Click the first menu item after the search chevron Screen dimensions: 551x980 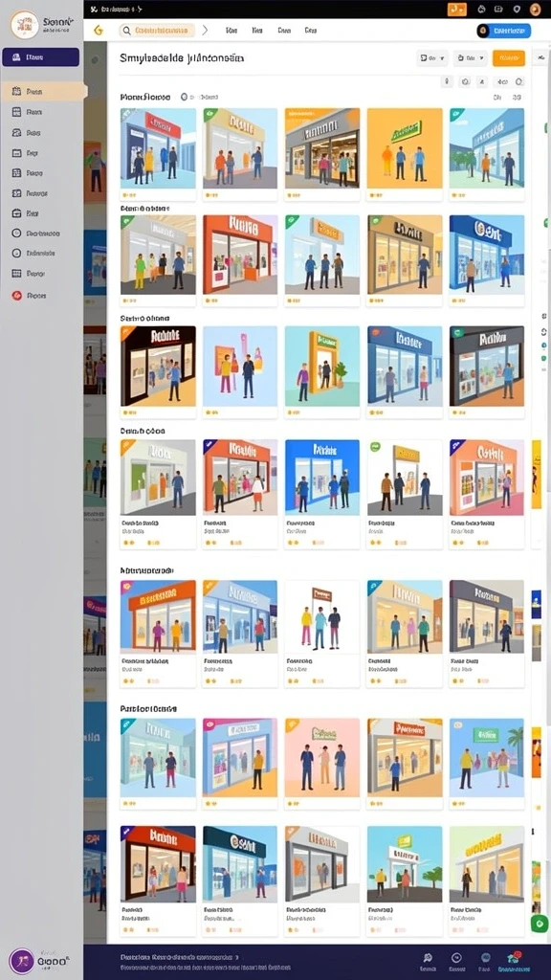[x=231, y=30]
